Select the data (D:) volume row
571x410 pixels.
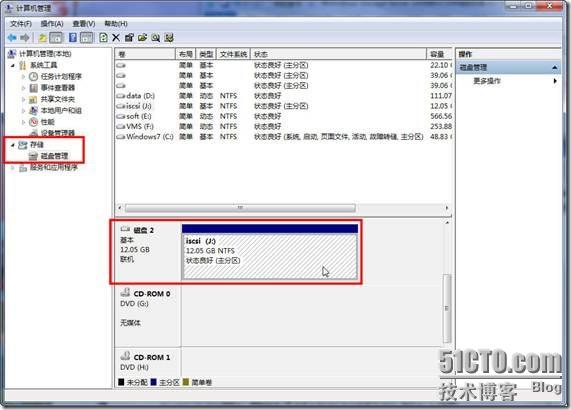point(284,96)
